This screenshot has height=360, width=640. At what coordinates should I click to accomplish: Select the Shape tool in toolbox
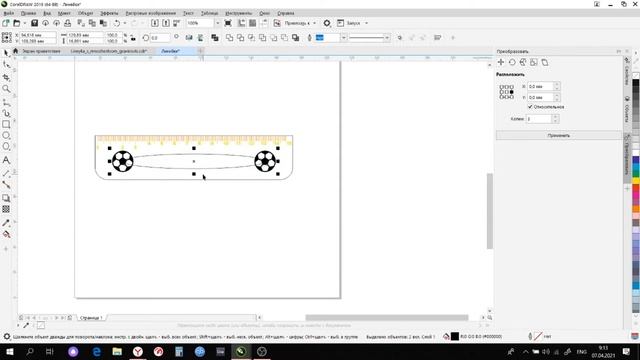6,65
